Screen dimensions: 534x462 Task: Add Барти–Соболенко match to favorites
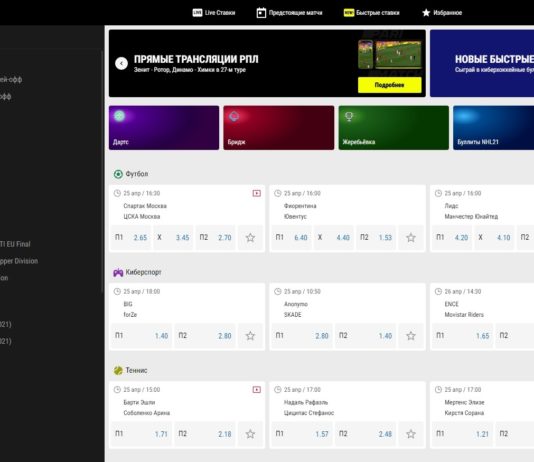[250, 434]
